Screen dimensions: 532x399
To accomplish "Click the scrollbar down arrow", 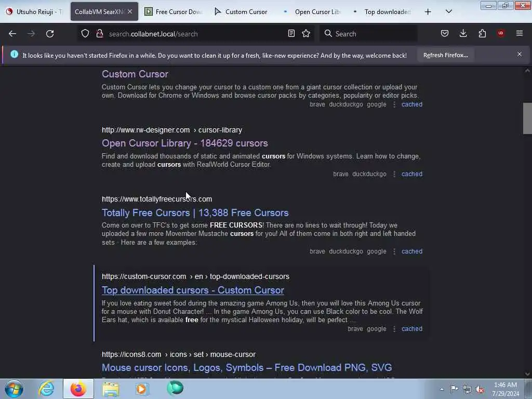I will [527, 374].
